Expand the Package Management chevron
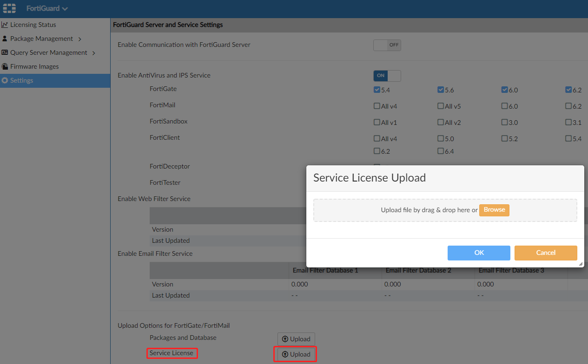The height and width of the screenshot is (364, 588). click(80, 39)
